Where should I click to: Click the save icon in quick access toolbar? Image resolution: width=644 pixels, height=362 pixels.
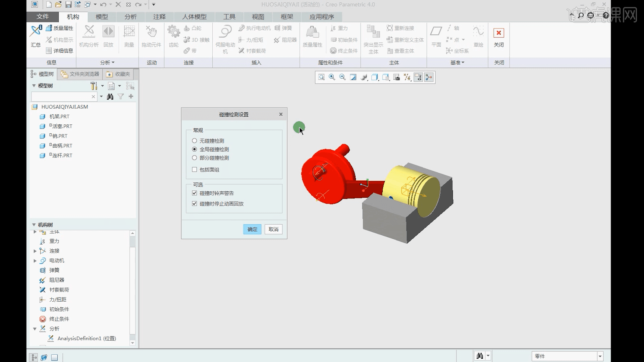click(x=68, y=5)
